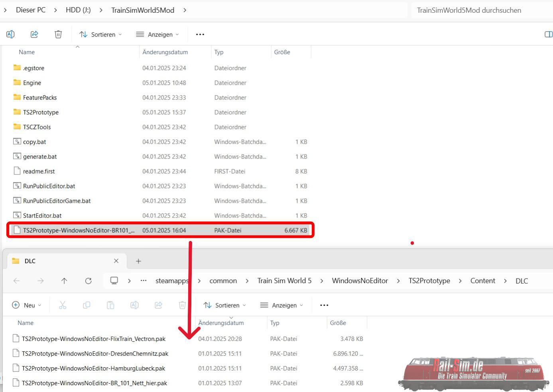Click 'steamapps' breadcrumb in DLC window
Image resolution: width=553 pixels, height=392 pixels.
(172, 281)
